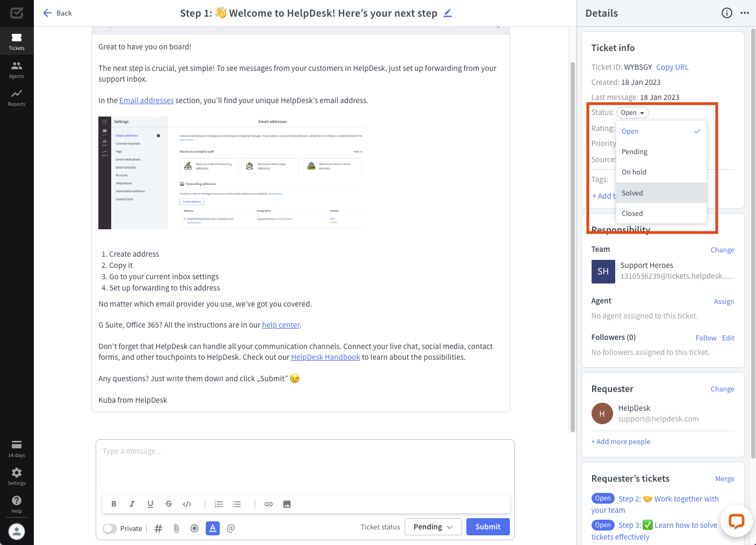
Task: Toggle the Private message switch
Action: [x=110, y=528]
